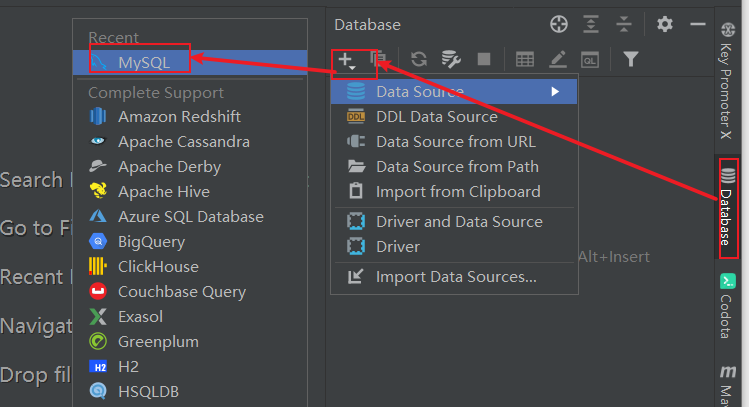Open the Maven side tab
This screenshot has width=749, height=407.
click(x=727, y=386)
